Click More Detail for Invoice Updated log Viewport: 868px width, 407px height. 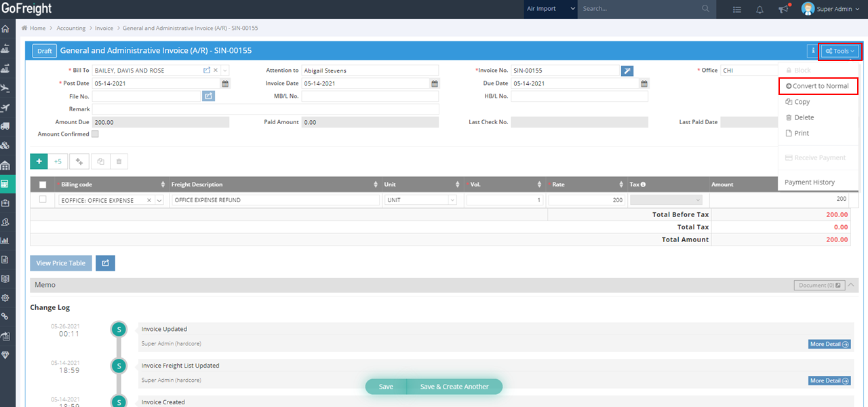click(829, 344)
